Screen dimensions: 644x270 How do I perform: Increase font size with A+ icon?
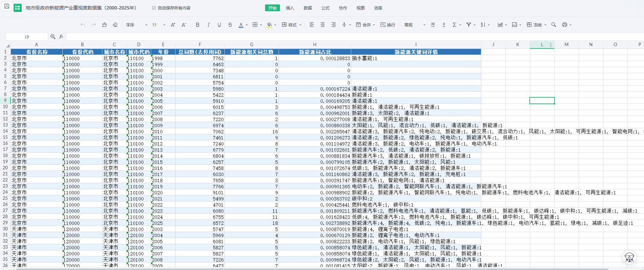point(173,25)
